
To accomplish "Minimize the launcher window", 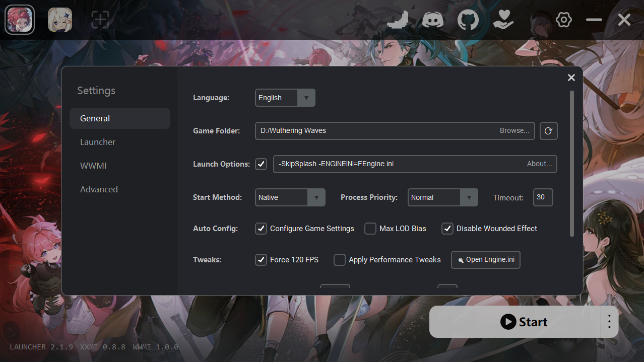I will [x=594, y=20].
